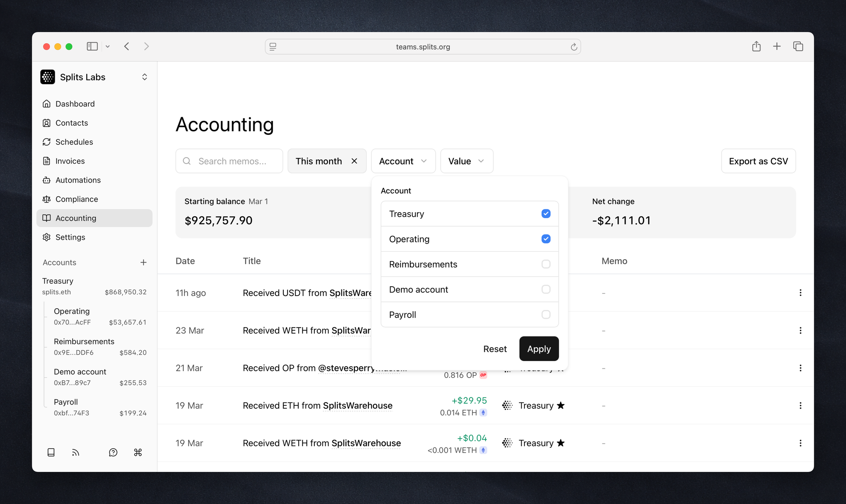Go to Invoices in sidebar
This screenshot has height=504, width=846.
pyautogui.click(x=70, y=161)
